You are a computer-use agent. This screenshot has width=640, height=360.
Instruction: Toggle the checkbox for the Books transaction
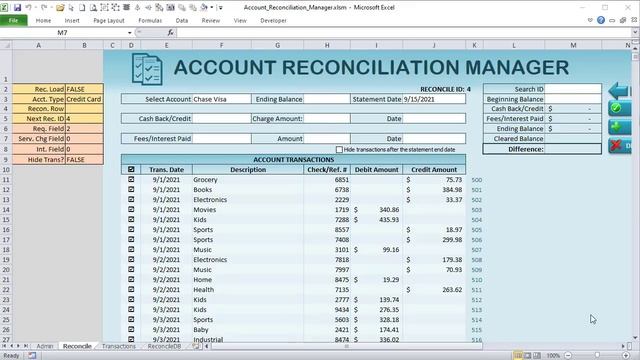(131, 189)
